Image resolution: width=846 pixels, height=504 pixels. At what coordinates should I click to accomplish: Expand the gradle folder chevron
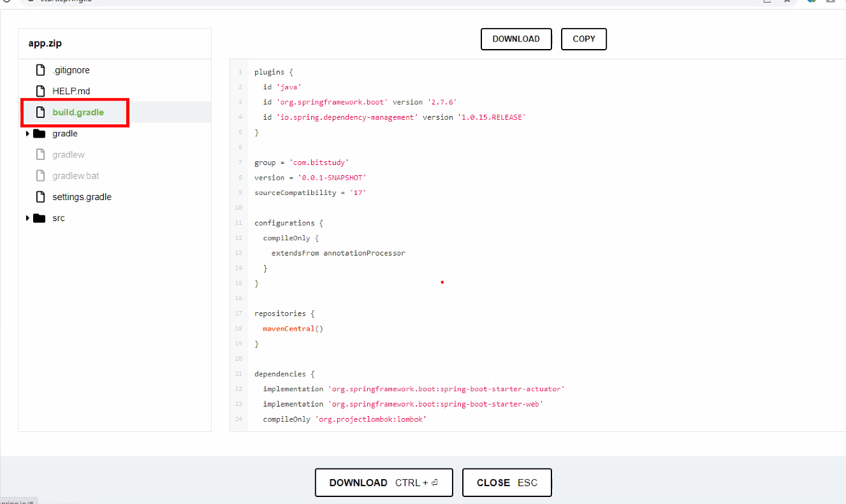point(28,133)
